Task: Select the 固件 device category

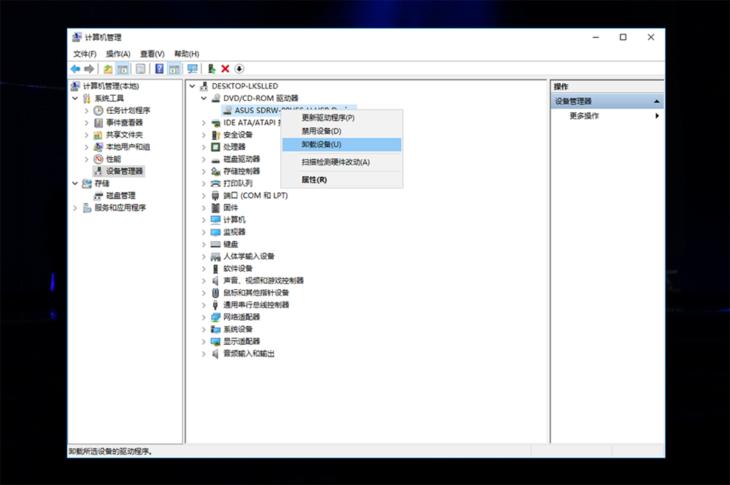Action: (x=230, y=208)
